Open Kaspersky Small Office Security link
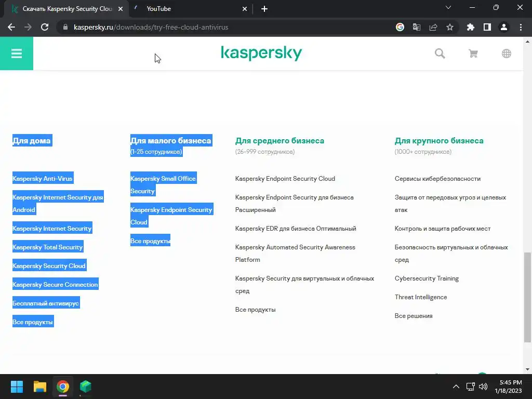The width and height of the screenshot is (532, 399). tap(163, 184)
